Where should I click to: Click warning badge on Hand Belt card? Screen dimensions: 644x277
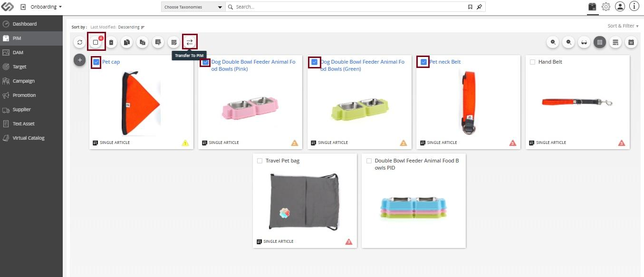click(622, 143)
